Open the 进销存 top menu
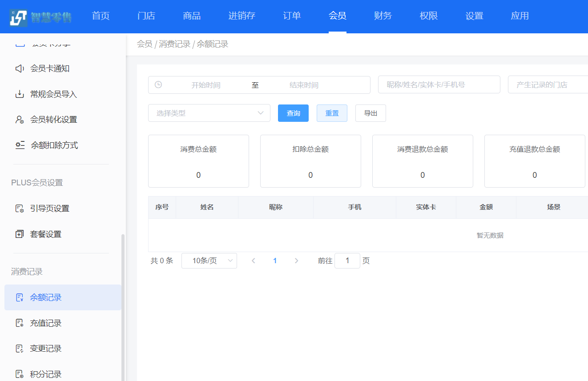Viewport: 588px width, 381px height. tap(242, 16)
